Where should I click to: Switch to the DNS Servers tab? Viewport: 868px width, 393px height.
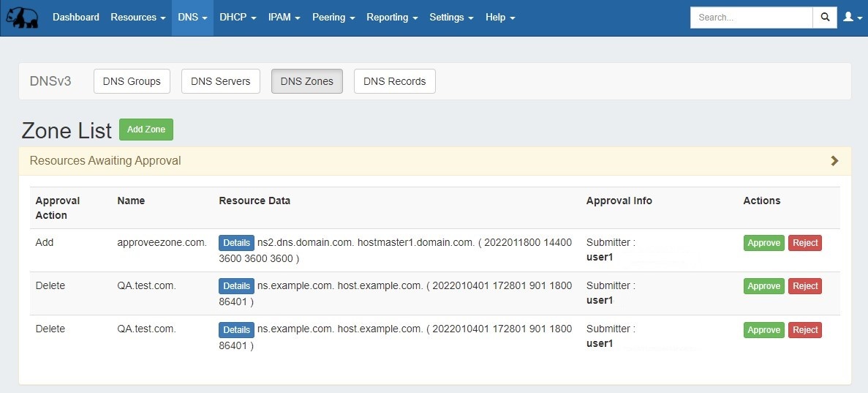(x=221, y=81)
